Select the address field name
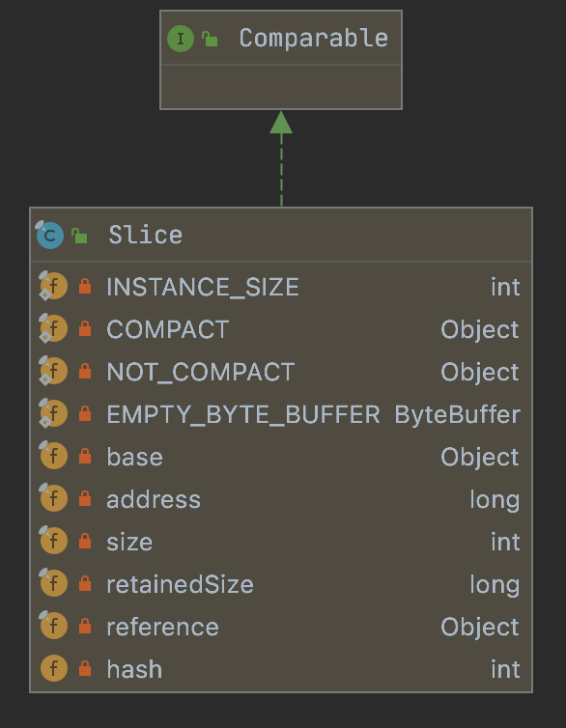The image size is (566, 728). (154, 499)
